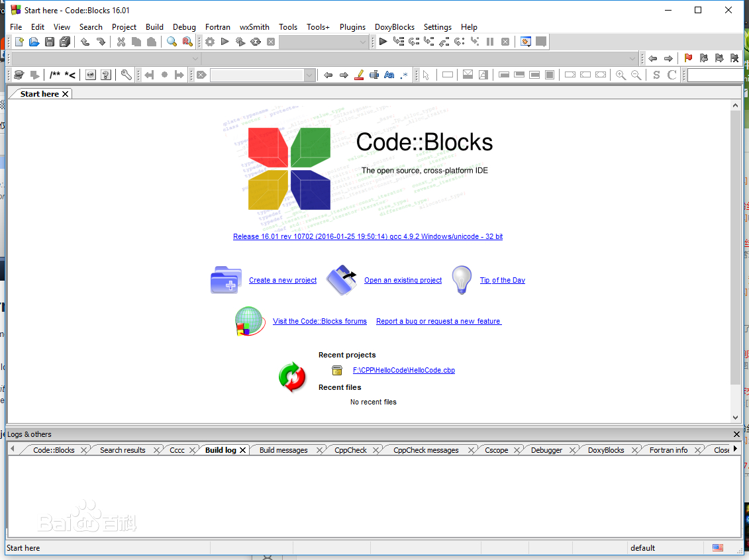Click the log tabs left scroll arrow
The height and width of the screenshot is (560, 749).
13,449
